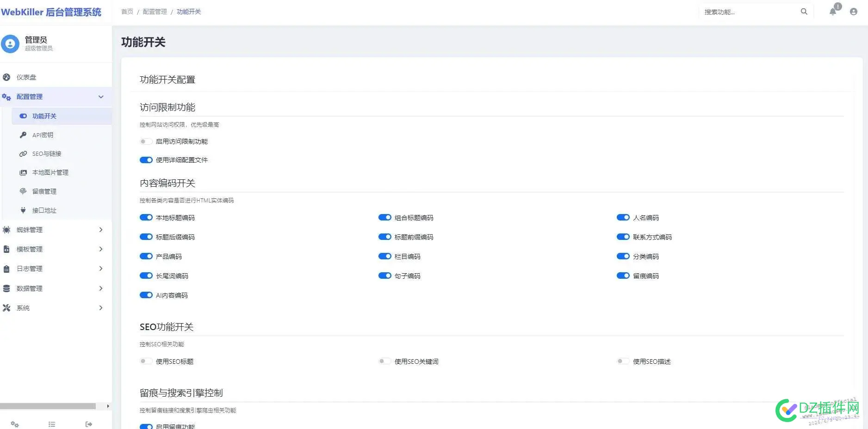Enable the 使用SEO关键词 switch

pos(385,361)
